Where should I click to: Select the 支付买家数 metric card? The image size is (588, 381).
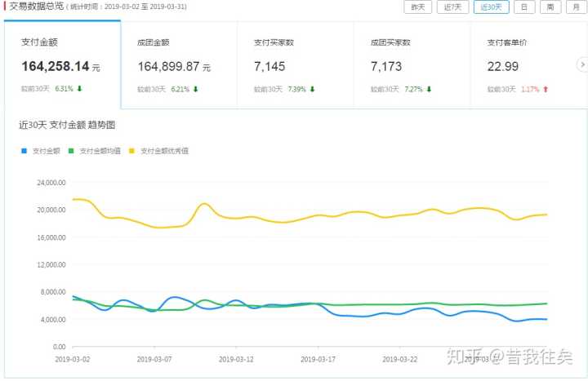[295, 64]
